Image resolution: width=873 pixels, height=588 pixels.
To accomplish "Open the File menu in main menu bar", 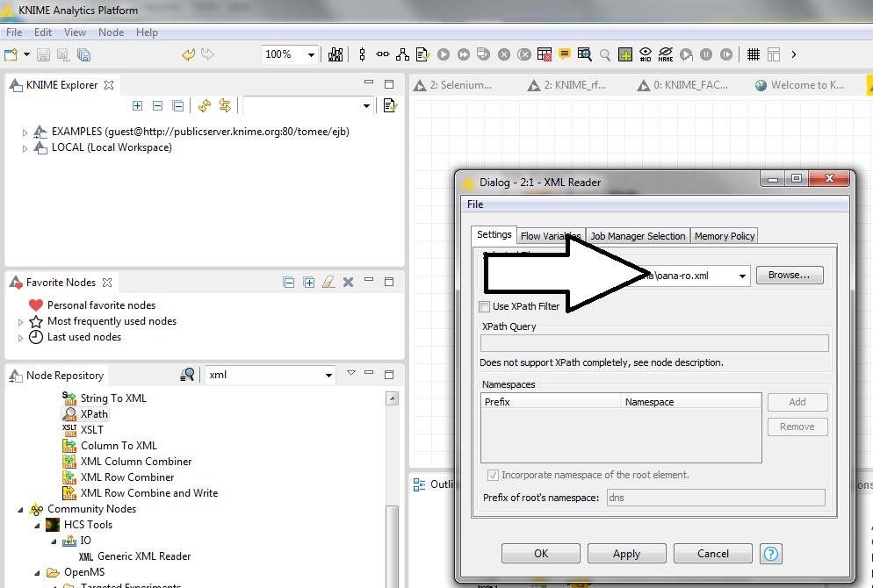I will (x=14, y=32).
